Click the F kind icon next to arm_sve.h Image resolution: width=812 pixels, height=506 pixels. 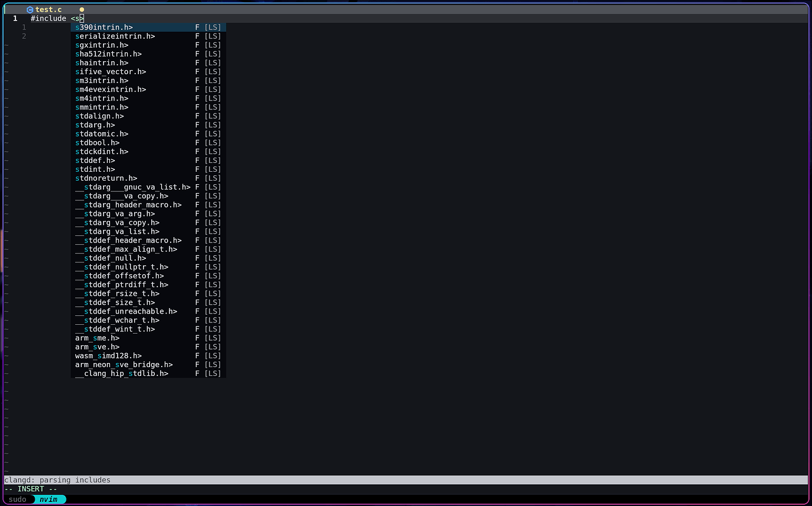click(x=197, y=347)
